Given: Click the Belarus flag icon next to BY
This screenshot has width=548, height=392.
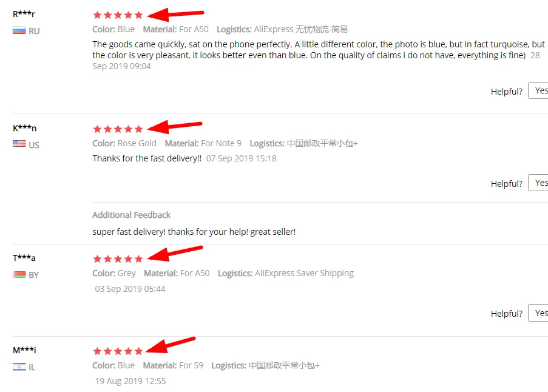Looking at the screenshot, I should tap(19, 275).
